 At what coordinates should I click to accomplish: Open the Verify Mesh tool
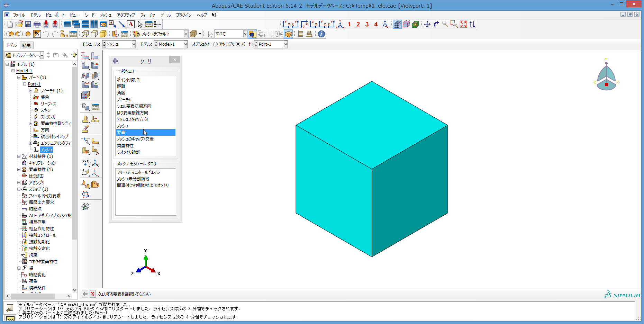(x=95, y=84)
